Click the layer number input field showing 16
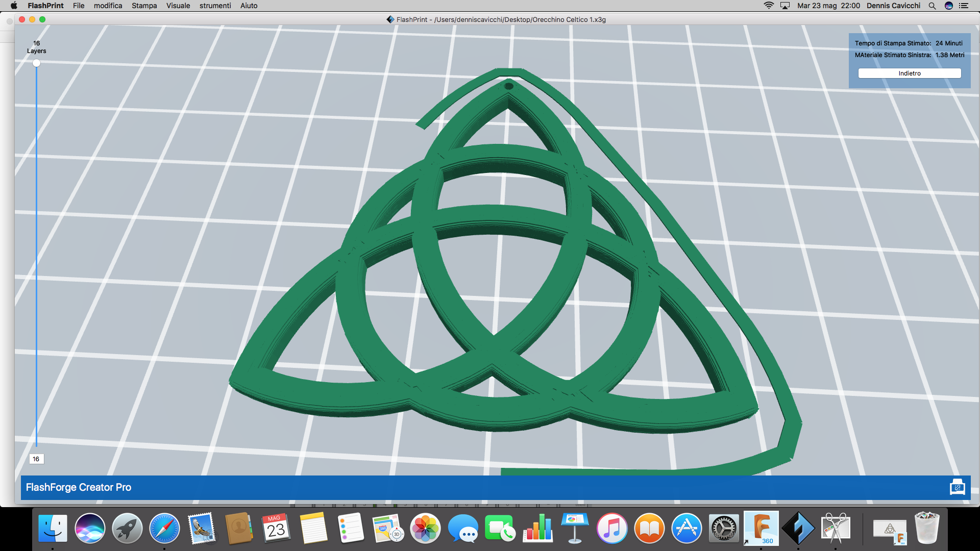The image size is (980, 551). pos(36,459)
